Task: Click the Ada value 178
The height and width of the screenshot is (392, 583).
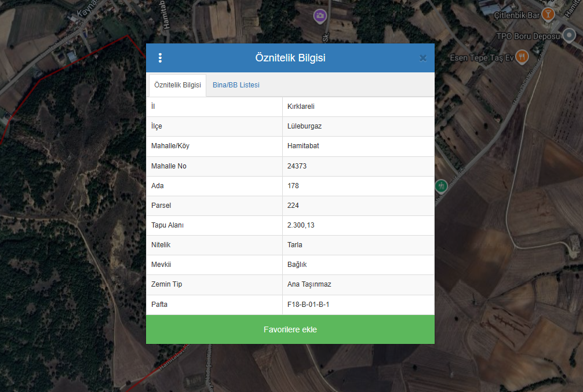Action: pyautogui.click(x=293, y=186)
